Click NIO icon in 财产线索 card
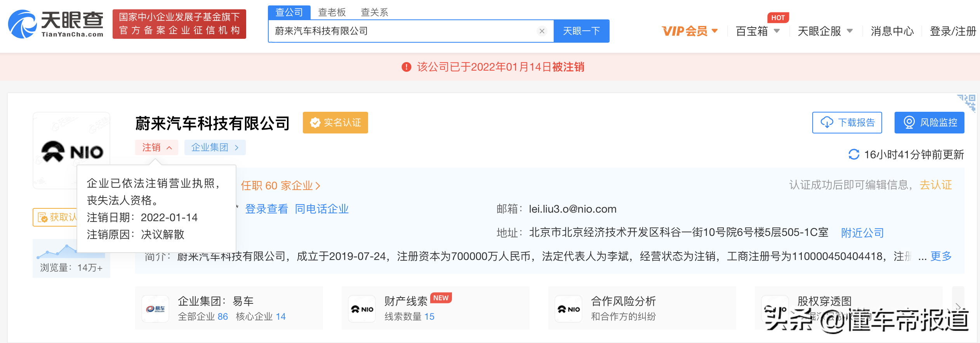 362,309
